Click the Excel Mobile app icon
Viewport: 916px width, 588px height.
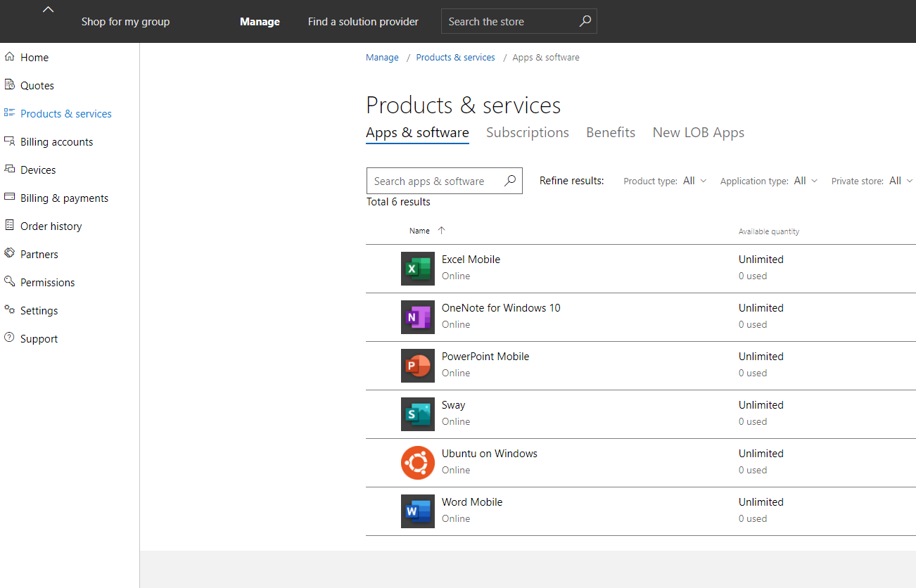(418, 269)
